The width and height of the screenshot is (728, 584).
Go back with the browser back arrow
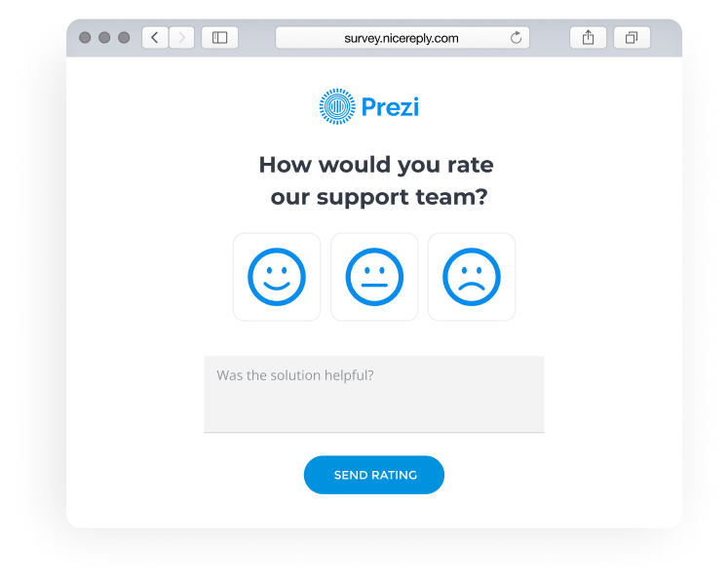(x=155, y=38)
